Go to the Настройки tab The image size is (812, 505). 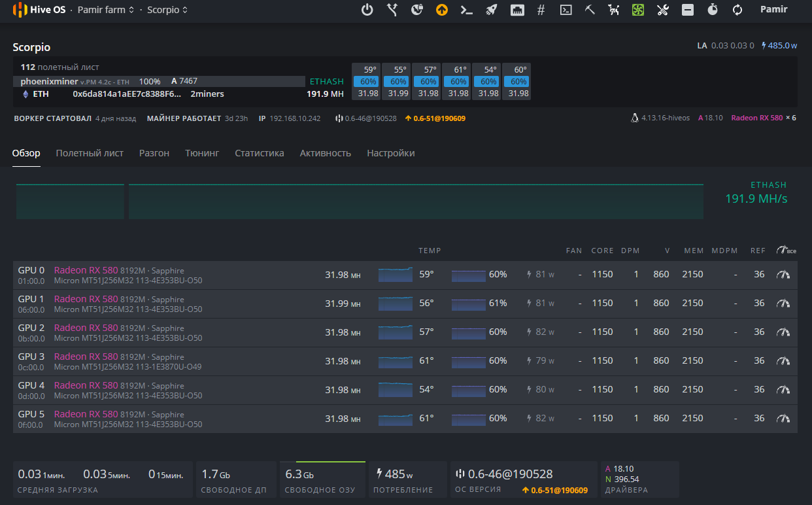coord(390,153)
